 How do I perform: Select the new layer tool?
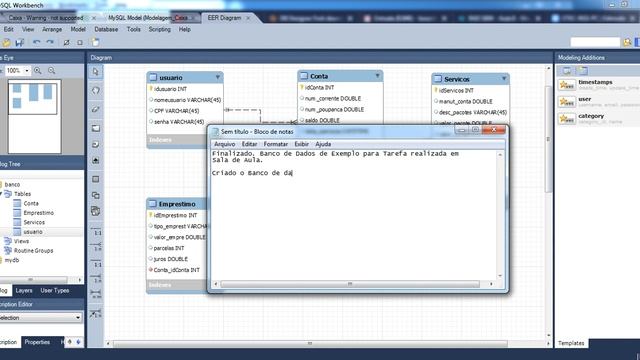coord(96,128)
